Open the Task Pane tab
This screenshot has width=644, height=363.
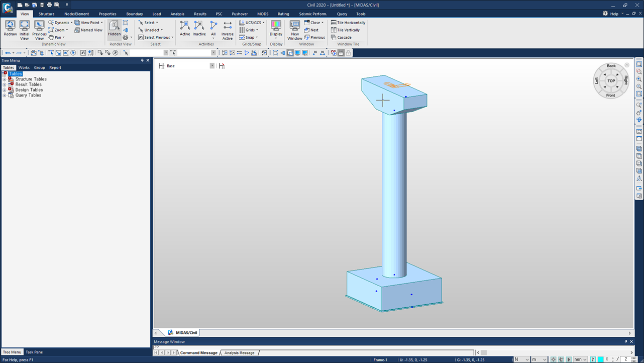click(x=34, y=352)
